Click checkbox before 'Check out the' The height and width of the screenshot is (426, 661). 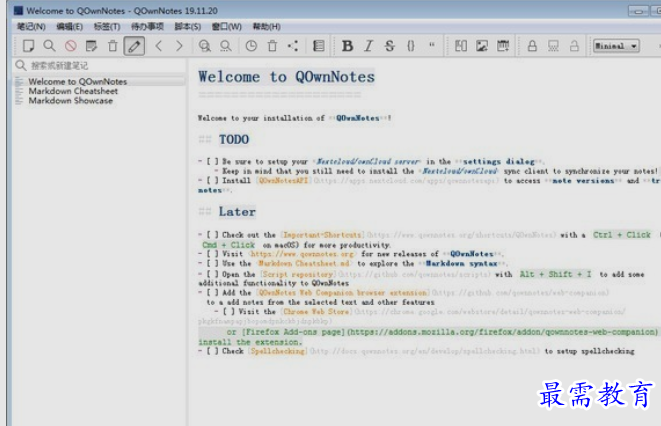pos(212,235)
